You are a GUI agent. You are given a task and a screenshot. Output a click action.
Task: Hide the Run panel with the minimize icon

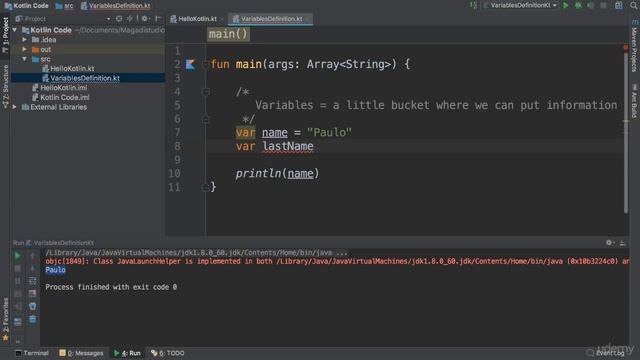pyautogui.click(x=622, y=243)
